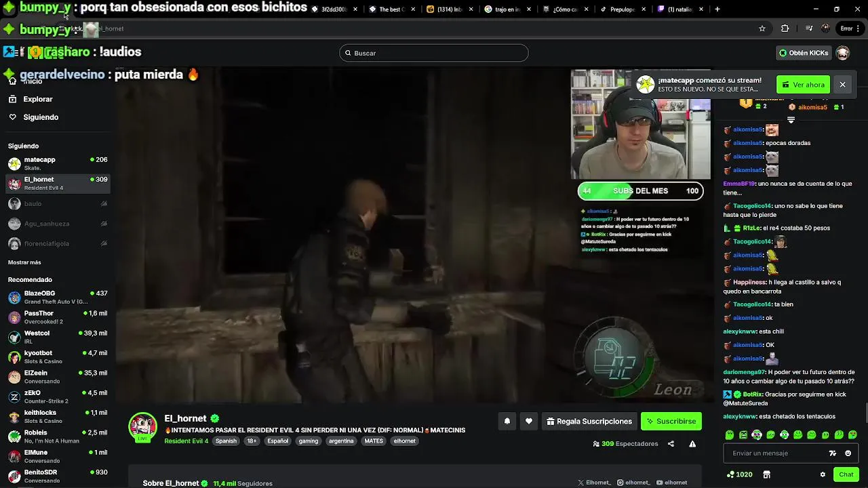868x488 pixels.
Task: Click the 1020 channel points balance
Action: (739, 474)
